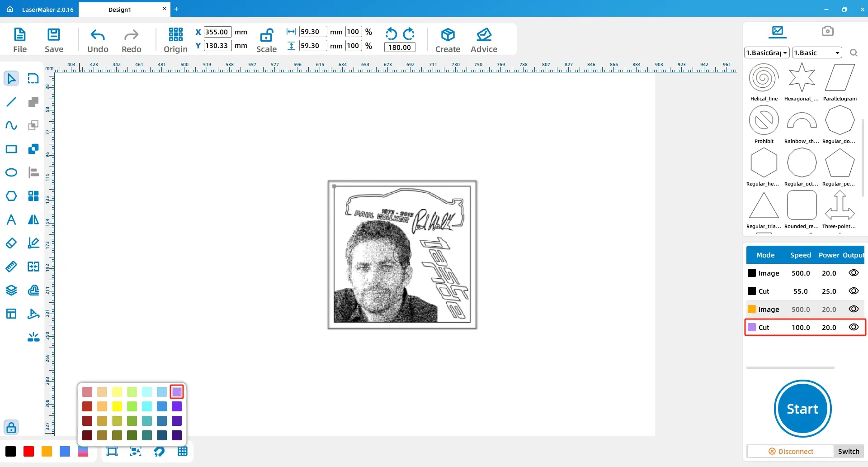Hide the black Image layer output
This screenshot has height=467, width=868.
854,273
